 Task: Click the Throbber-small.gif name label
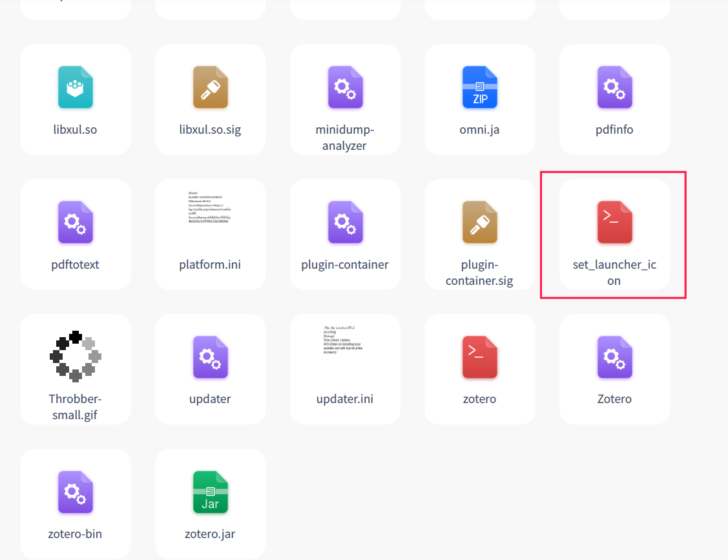point(75,407)
